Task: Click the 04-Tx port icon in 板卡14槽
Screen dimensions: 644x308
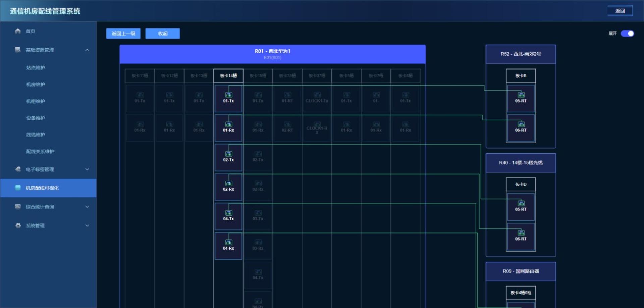Action: [x=228, y=213]
